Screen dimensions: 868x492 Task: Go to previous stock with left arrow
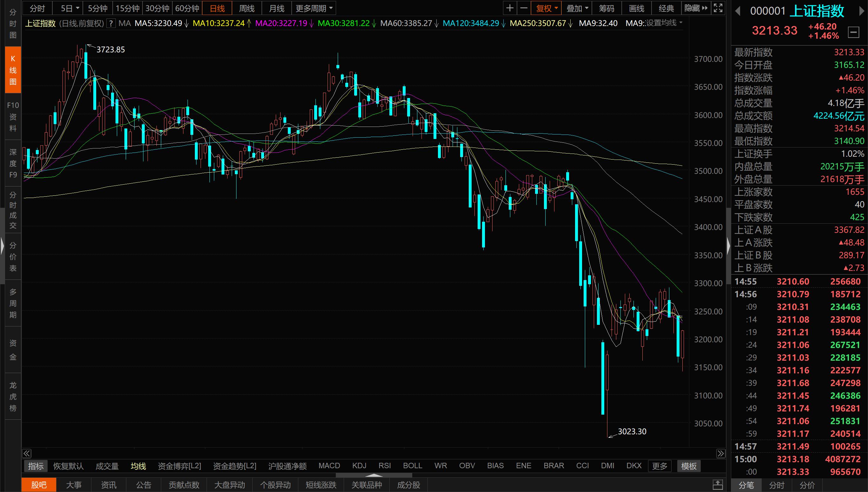(x=738, y=11)
